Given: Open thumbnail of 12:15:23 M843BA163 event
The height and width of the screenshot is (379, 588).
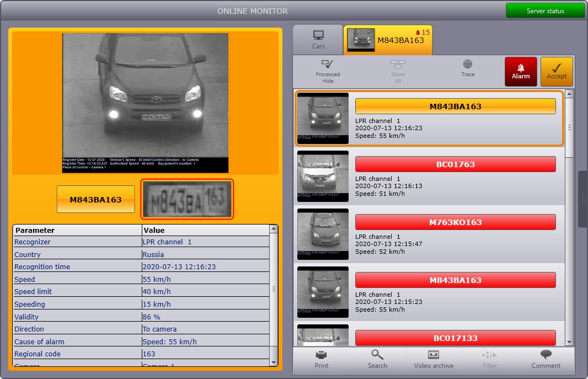Looking at the screenshot, I should tap(323, 292).
